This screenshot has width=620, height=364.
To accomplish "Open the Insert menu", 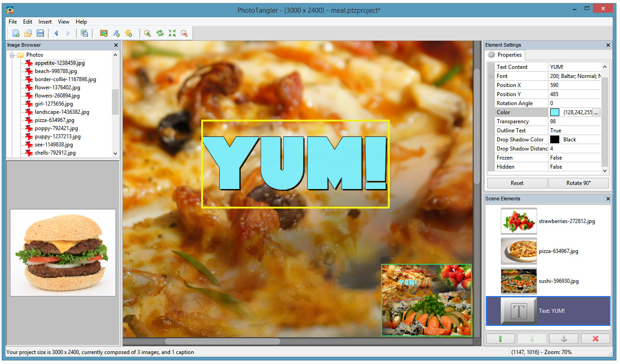I will 45,21.
